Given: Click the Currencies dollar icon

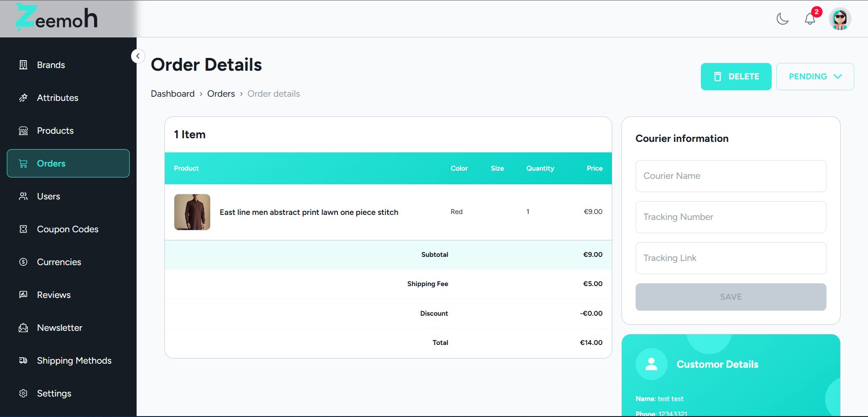Looking at the screenshot, I should pos(23,262).
